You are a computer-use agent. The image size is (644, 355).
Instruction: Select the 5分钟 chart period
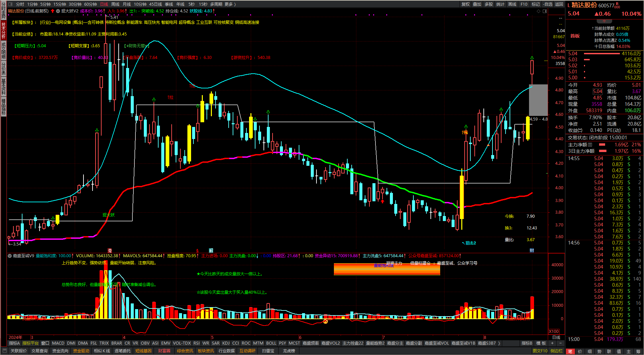pos(46,4)
